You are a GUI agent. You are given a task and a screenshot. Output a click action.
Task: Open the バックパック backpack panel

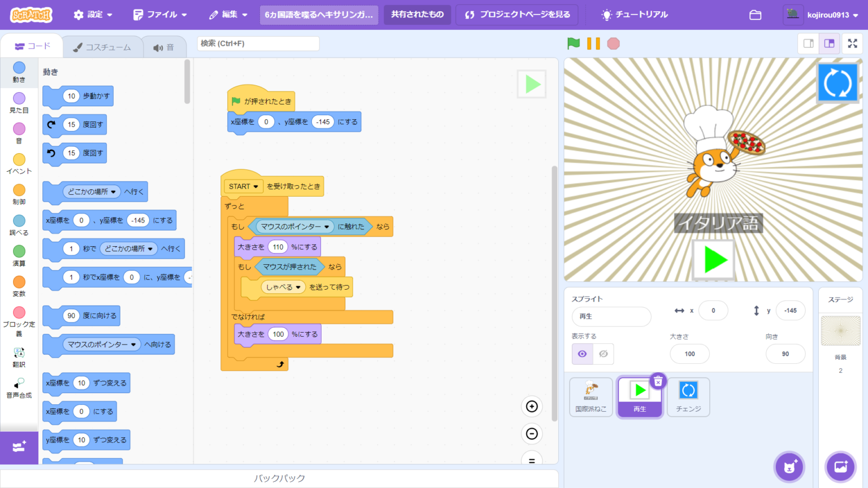pos(279,478)
